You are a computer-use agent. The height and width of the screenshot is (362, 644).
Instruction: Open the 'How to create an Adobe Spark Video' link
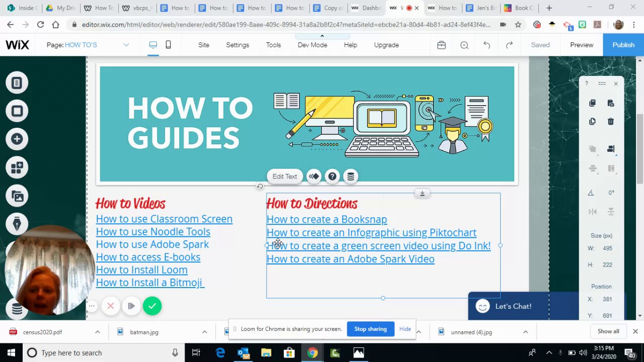click(350, 259)
